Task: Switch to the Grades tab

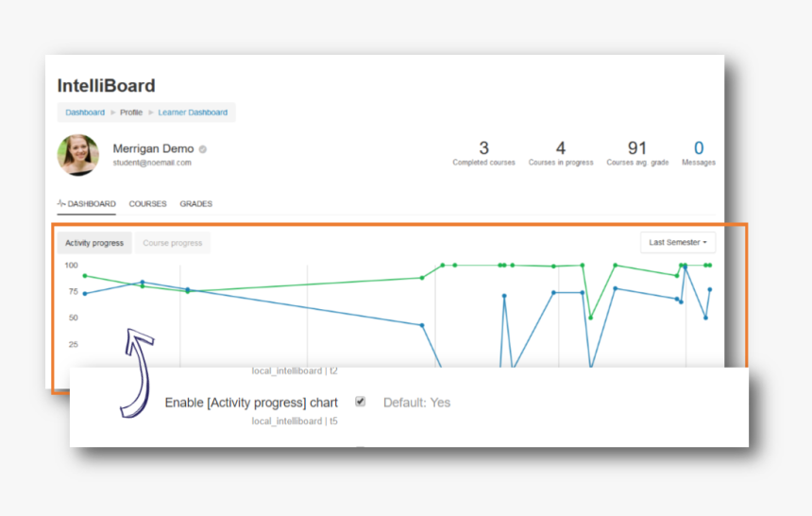Action: 195,204
